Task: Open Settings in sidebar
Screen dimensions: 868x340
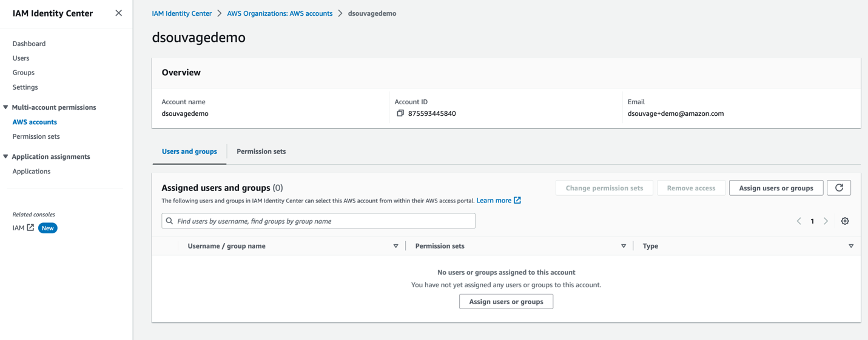Action: point(25,87)
